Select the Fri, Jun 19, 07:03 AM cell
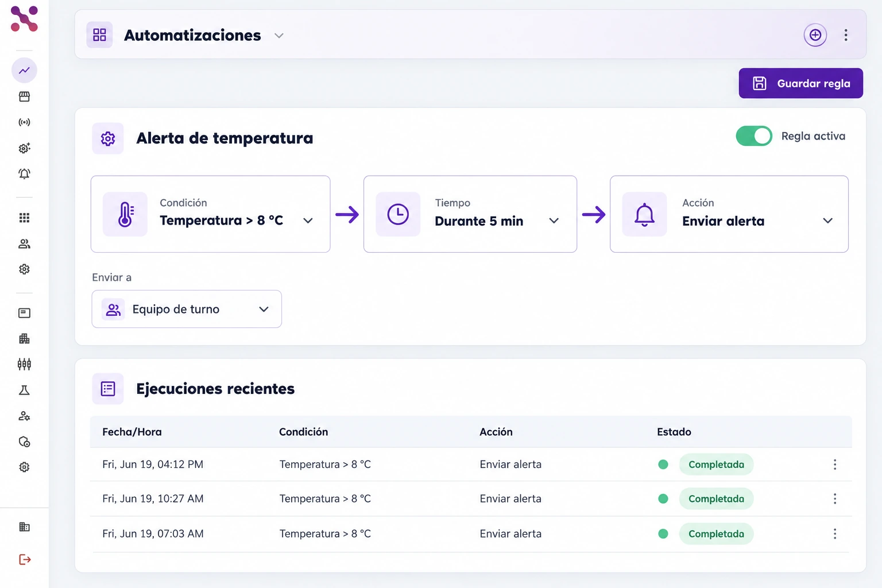The height and width of the screenshot is (588, 882). pos(153,534)
